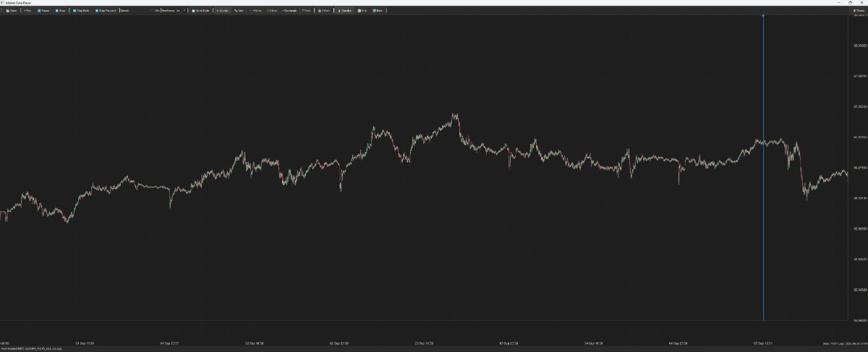Stop the playback

(x=61, y=11)
